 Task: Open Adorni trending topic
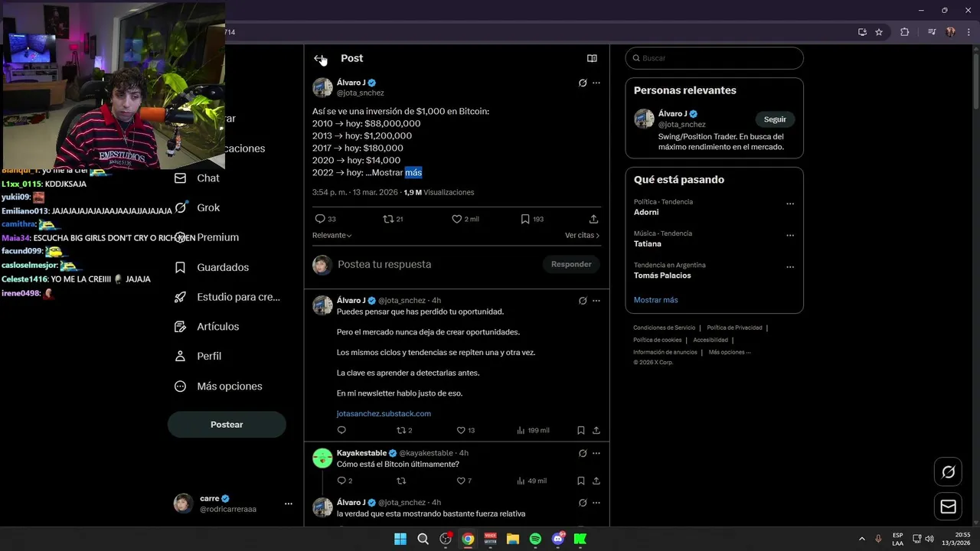point(646,212)
